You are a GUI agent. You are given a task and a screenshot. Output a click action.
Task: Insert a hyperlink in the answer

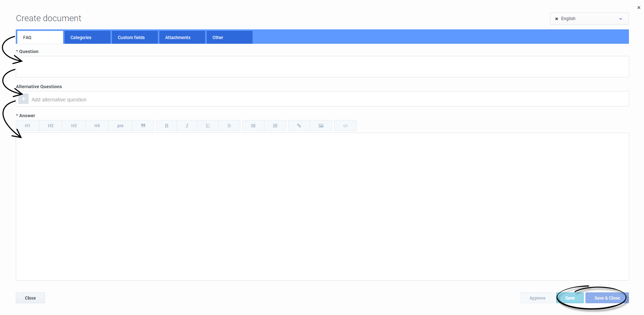pyautogui.click(x=299, y=126)
